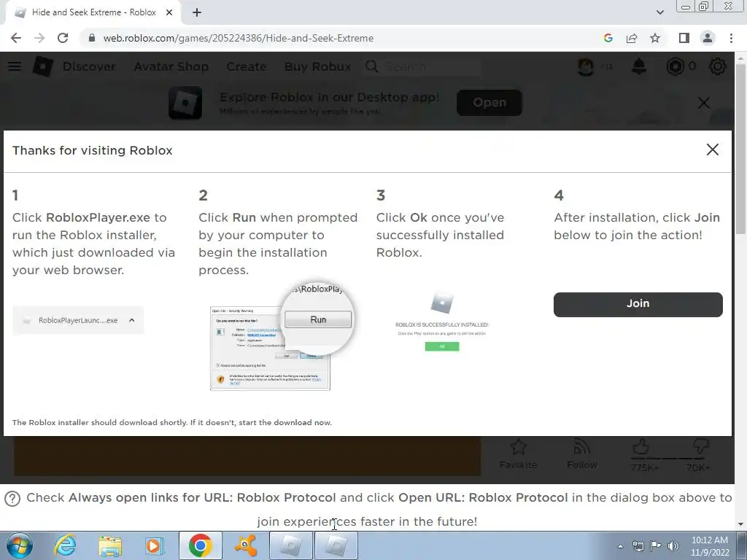Select the Hide and Seek Extreme tab
This screenshot has width=747, height=560.
pyautogui.click(x=93, y=12)
